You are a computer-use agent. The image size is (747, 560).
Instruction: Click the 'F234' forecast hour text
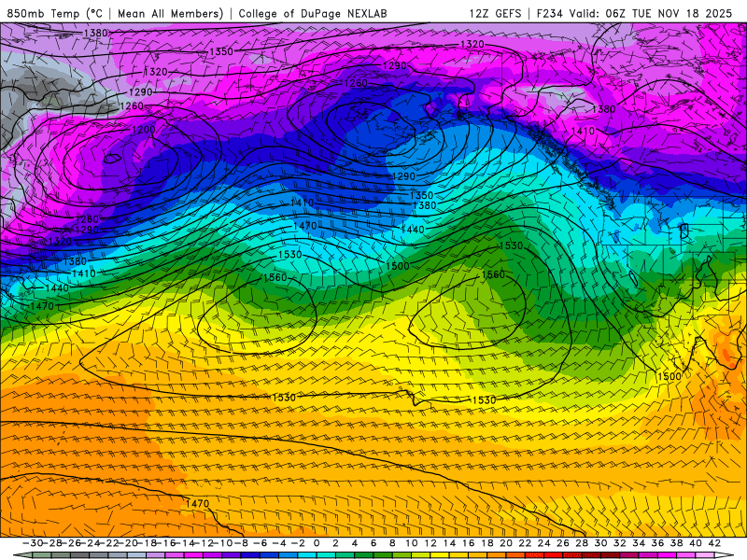click(x=550, y=14)
